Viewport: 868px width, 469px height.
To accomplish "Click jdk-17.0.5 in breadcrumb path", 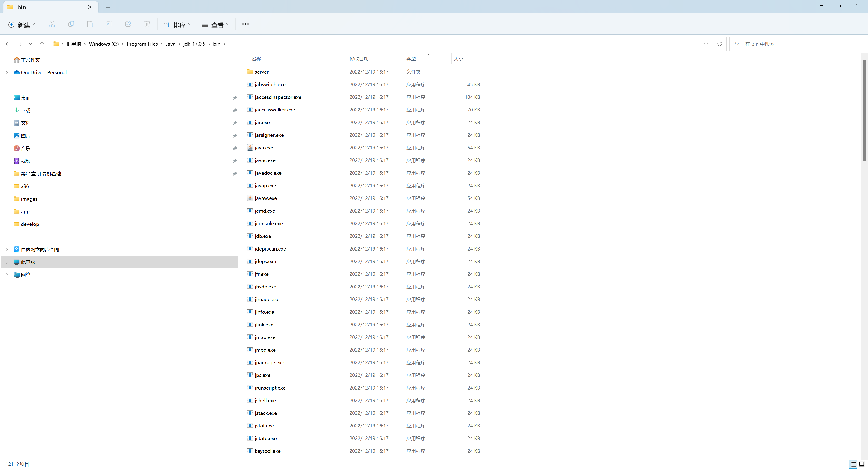I will pyautogui.click(x=194, y=44).
